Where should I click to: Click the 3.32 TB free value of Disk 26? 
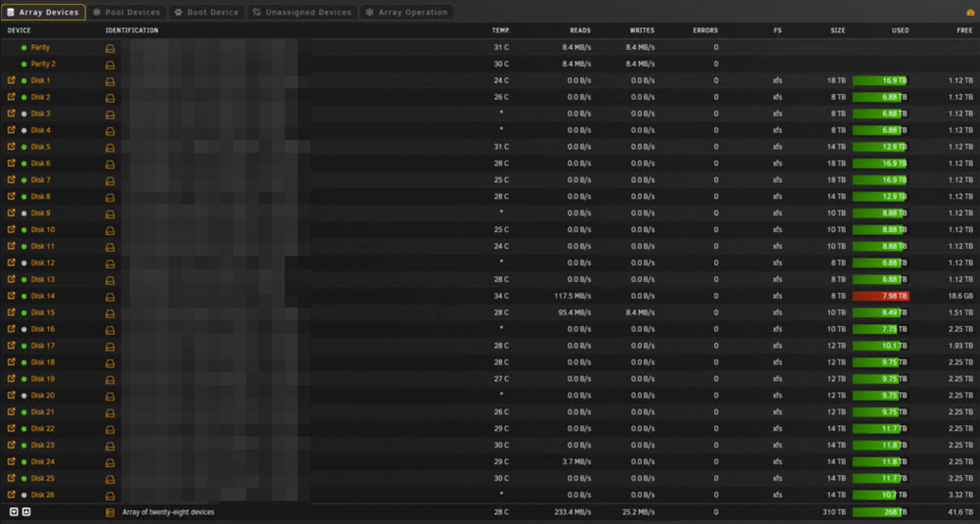click(x=960, y=495)
